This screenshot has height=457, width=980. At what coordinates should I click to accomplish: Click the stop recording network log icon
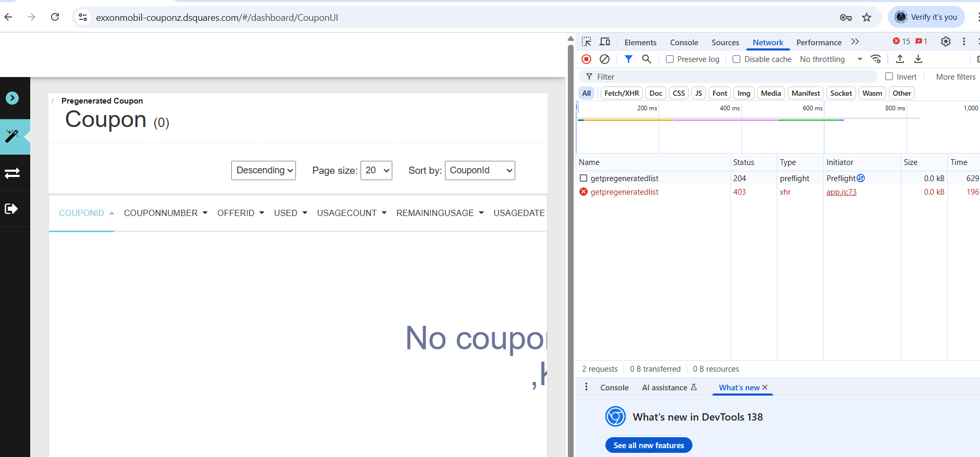click(x=586, y=59)
